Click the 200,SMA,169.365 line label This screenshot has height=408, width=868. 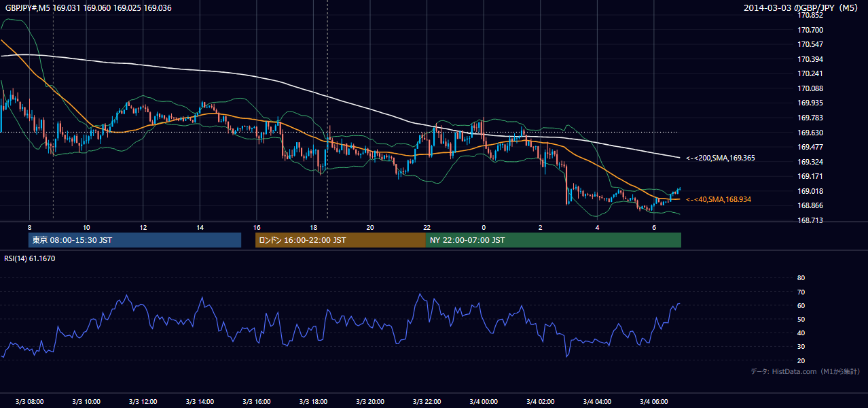coord(721,158)
